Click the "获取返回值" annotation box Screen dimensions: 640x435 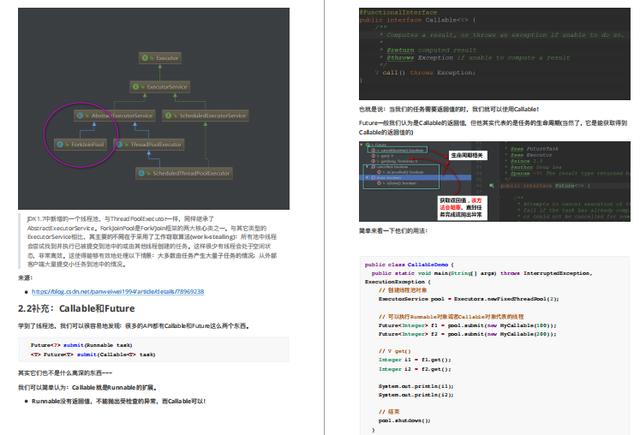coord(462,208)
